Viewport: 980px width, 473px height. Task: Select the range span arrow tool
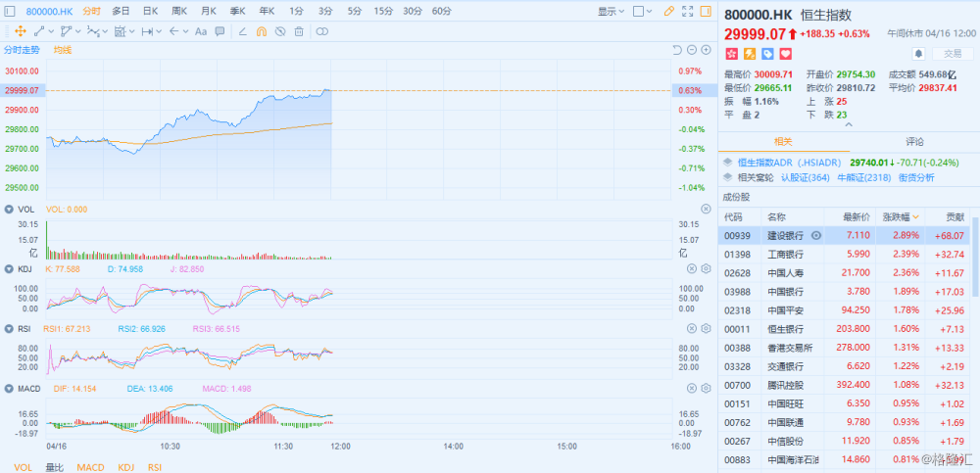point(148,31)
